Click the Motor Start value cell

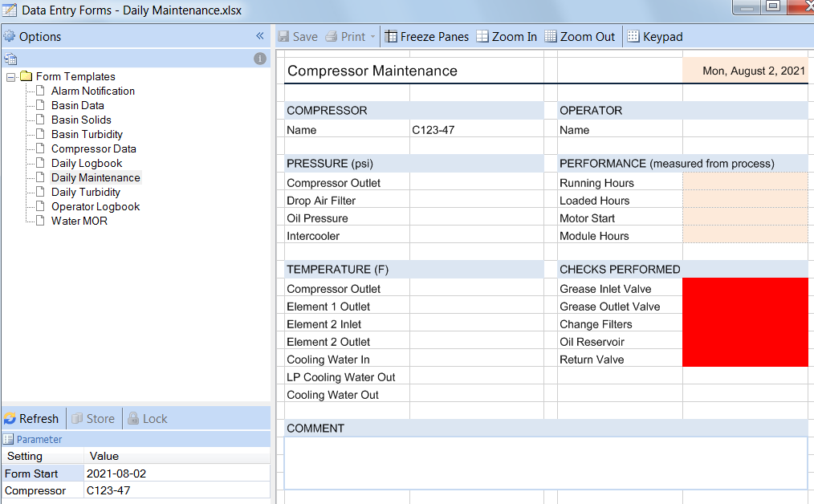pyautogui.click(x=745, y=217)
